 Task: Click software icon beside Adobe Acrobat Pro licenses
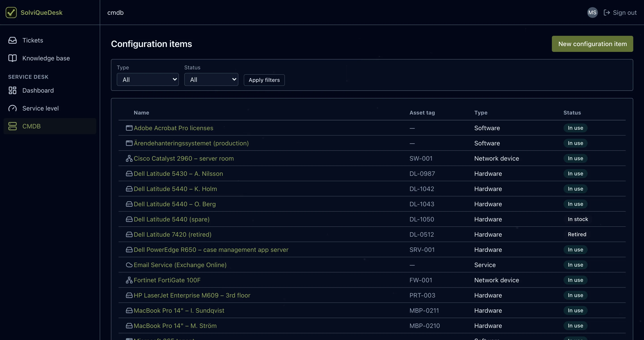[129, 128]
